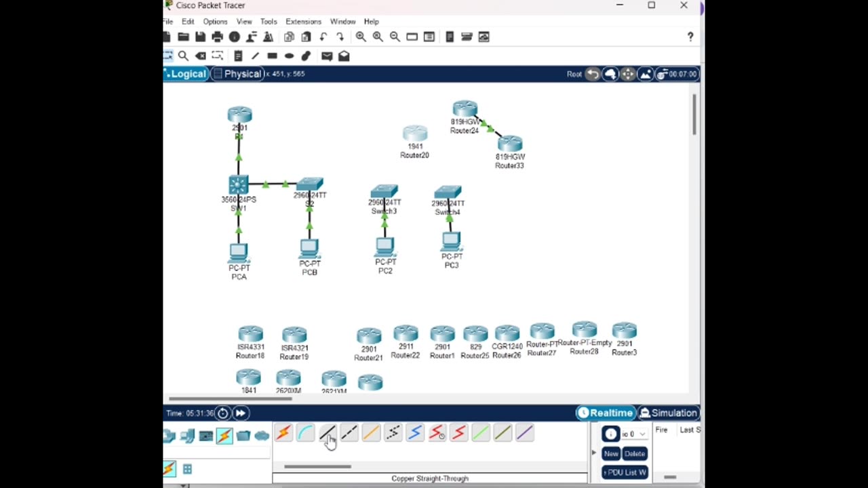Click the Back navigation arrow near Root

(x=593, y=74)
